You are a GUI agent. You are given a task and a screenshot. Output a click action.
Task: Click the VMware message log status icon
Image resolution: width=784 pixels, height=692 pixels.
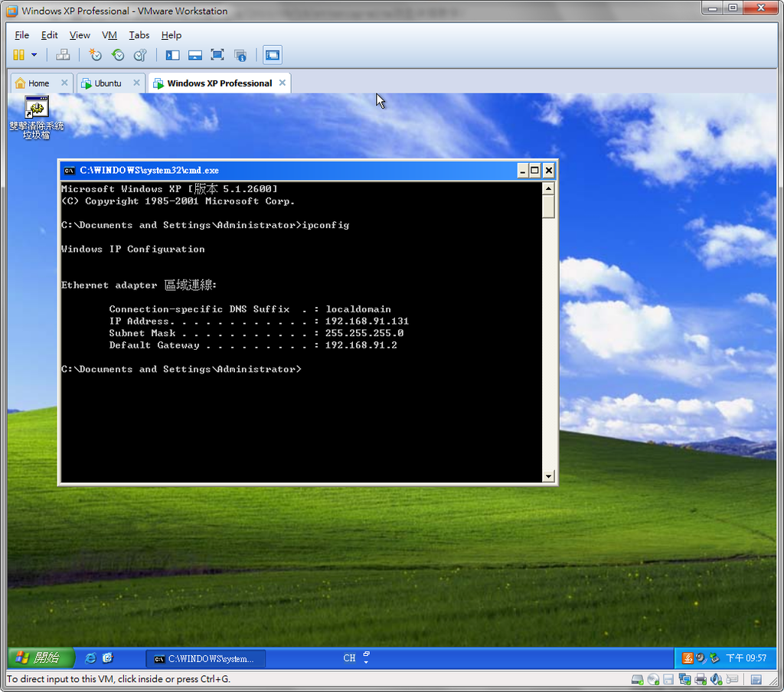tap(756, 679)
